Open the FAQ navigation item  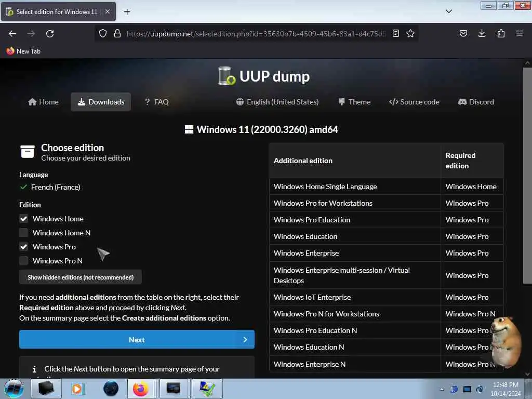(157, 102)
